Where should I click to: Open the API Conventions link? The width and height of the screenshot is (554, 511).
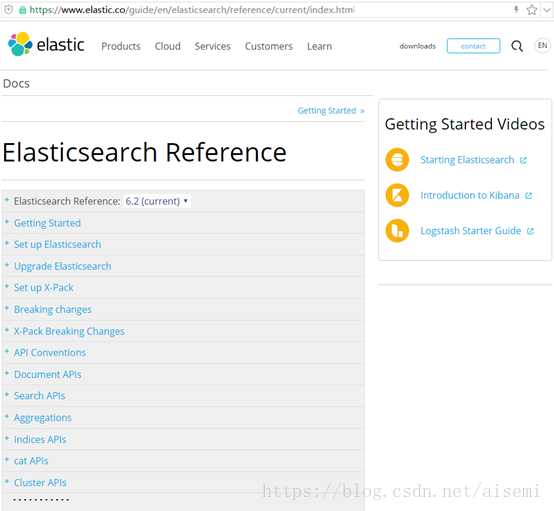click(x=50, y=352)
